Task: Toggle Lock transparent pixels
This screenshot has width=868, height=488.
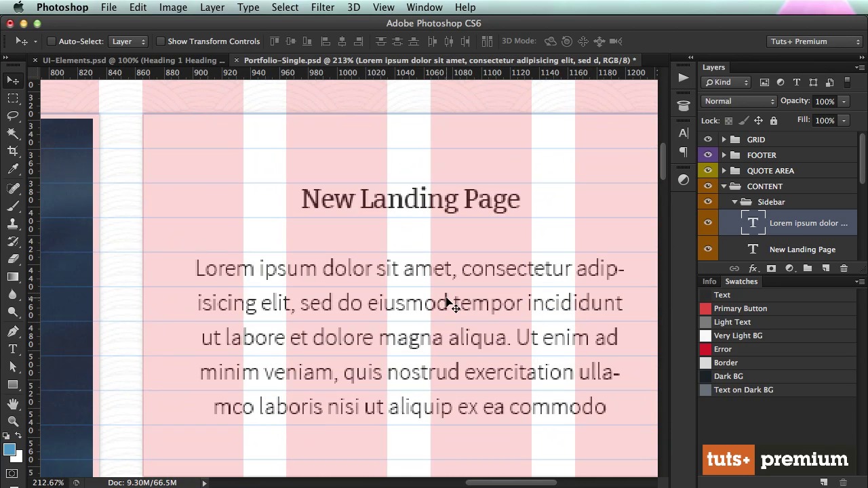Action: (728, 121)
